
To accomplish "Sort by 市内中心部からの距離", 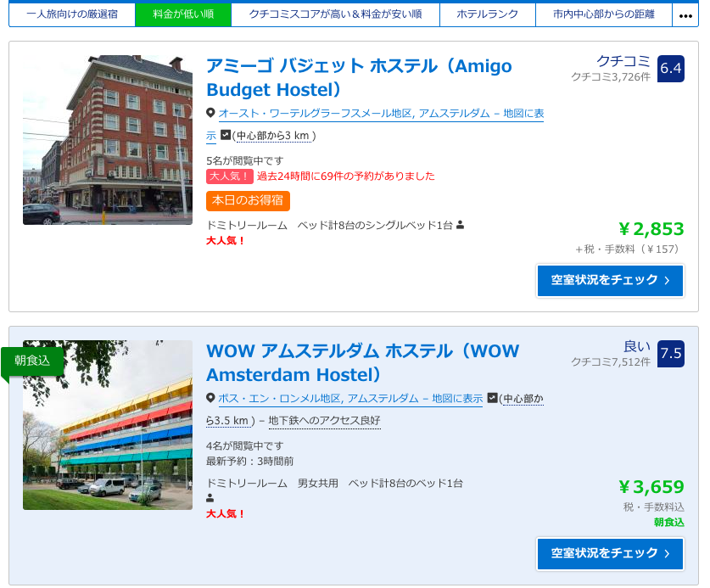I will (604, 14).
